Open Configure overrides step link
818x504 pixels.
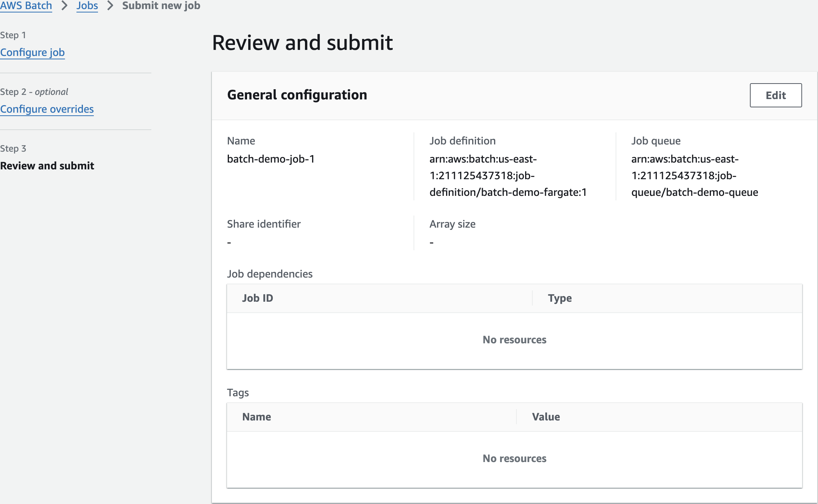pyautogui.click(x=47, y=109)
